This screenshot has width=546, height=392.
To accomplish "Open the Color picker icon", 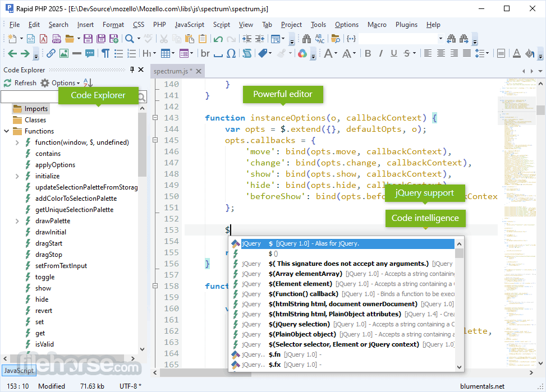I will pyautogui.click(x=302, y=53).
